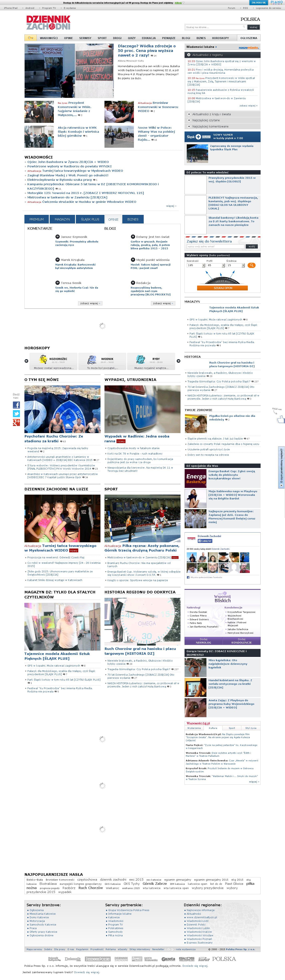Switch to the MAGAZYN tab

pyautogui.click(x=62, y=219)
